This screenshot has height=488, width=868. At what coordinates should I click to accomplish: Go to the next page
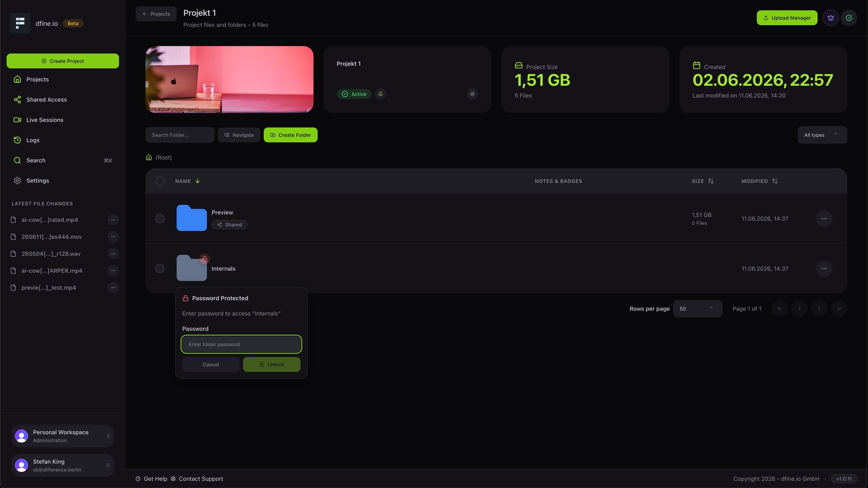(819, 308)
